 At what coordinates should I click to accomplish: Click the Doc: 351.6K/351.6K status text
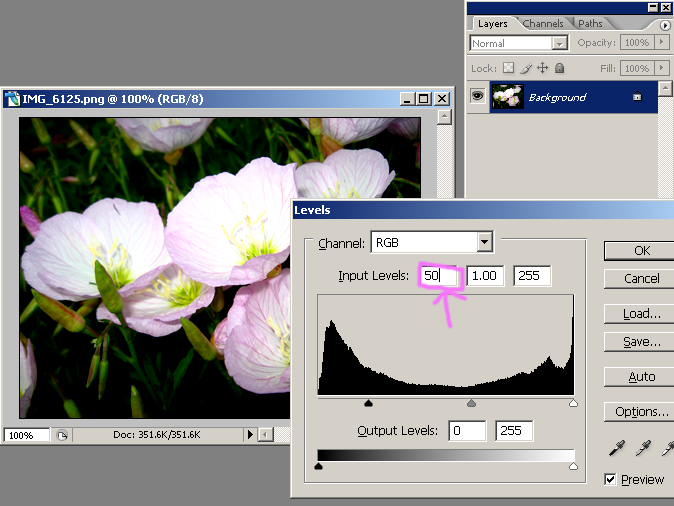(x=156, y=435)
